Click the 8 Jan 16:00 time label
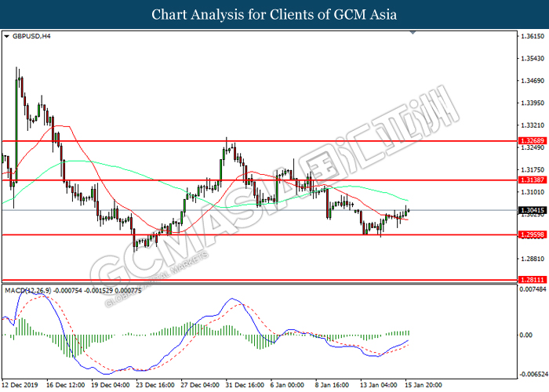549x392 pixels. (x=332, y=385)
